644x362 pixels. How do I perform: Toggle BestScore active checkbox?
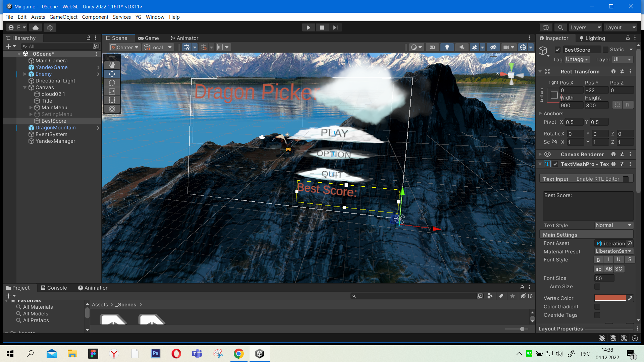click(x=557, y=50)
